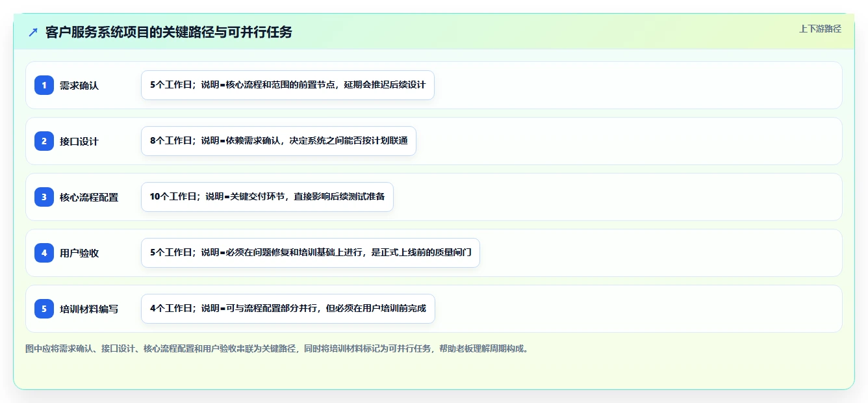
Task: Click step badge number 3
Action: tap(44, 197)
